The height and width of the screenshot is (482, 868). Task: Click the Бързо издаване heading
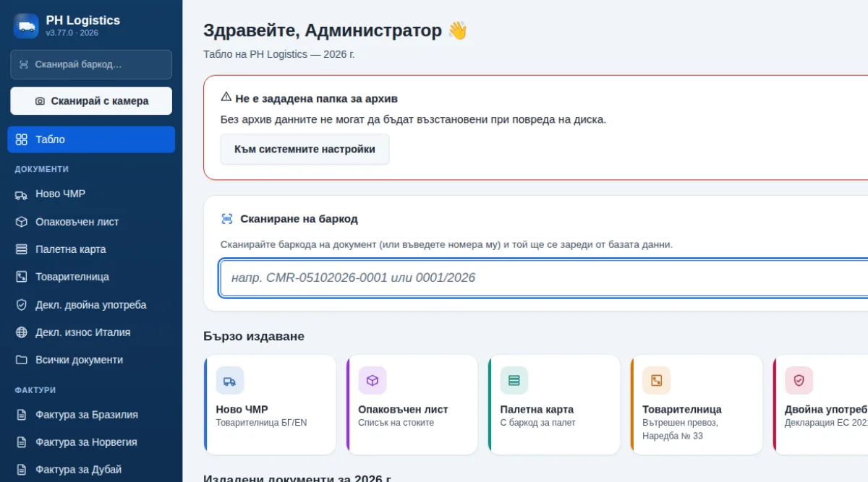point(254,337)
